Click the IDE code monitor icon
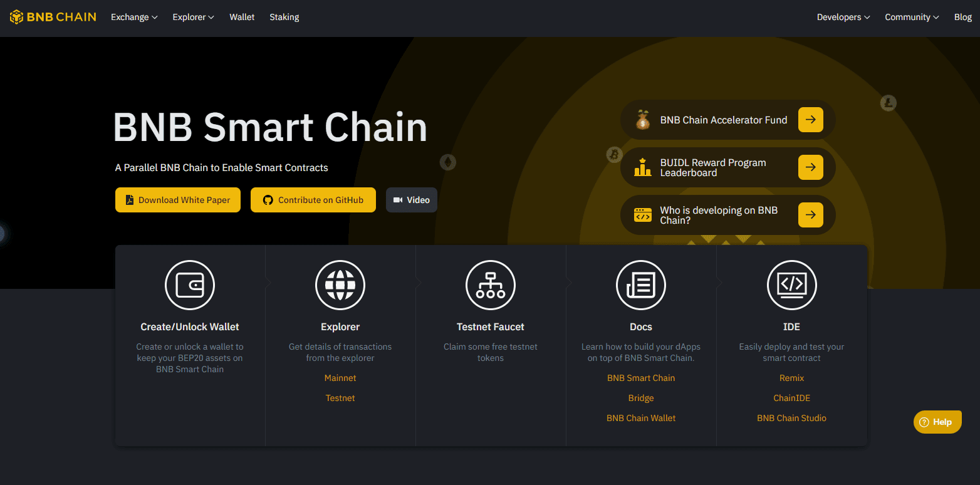 791,285
